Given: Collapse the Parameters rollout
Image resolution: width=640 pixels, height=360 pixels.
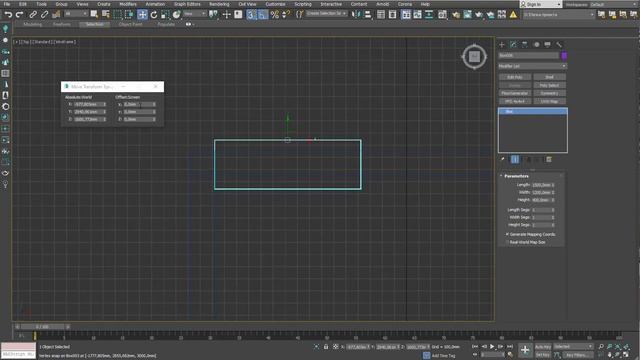Looking at the screenshot, I should tap(516, 176).
